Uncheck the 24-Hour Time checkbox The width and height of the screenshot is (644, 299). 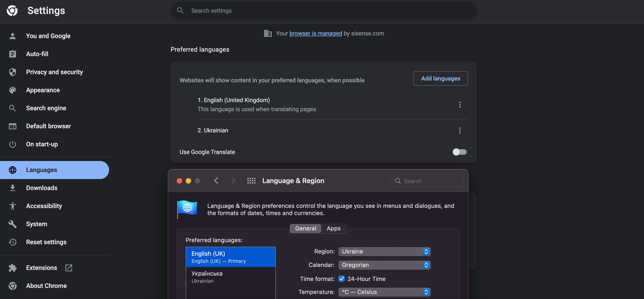pyautogui.click(x=342, y=279)
